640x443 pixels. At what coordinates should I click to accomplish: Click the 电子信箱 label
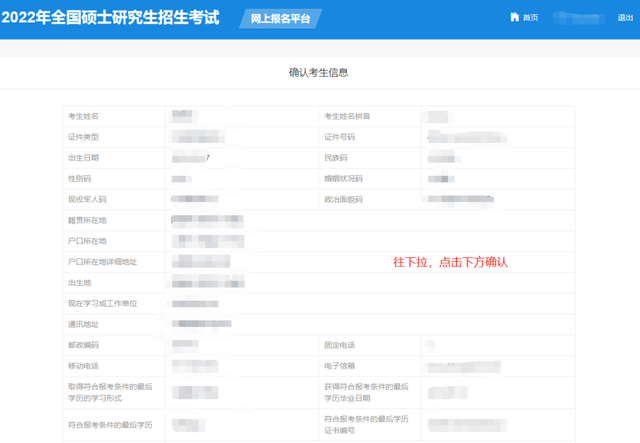[x=340, y=366]
